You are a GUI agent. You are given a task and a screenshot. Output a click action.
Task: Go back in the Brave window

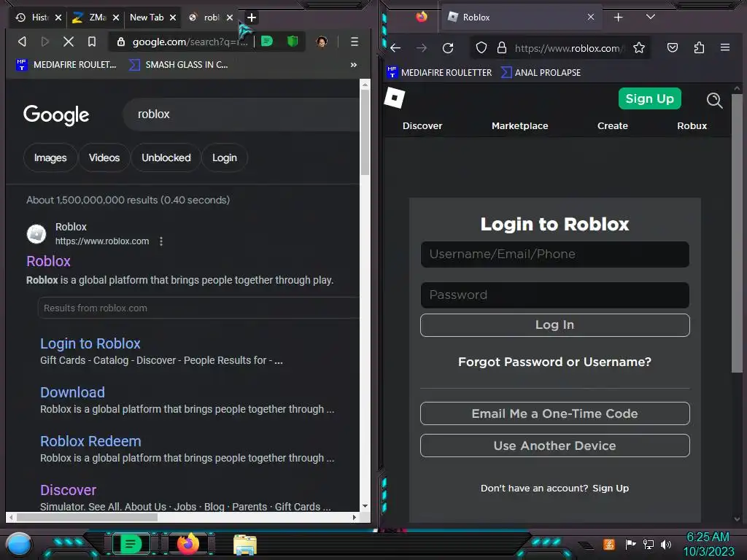22,42
